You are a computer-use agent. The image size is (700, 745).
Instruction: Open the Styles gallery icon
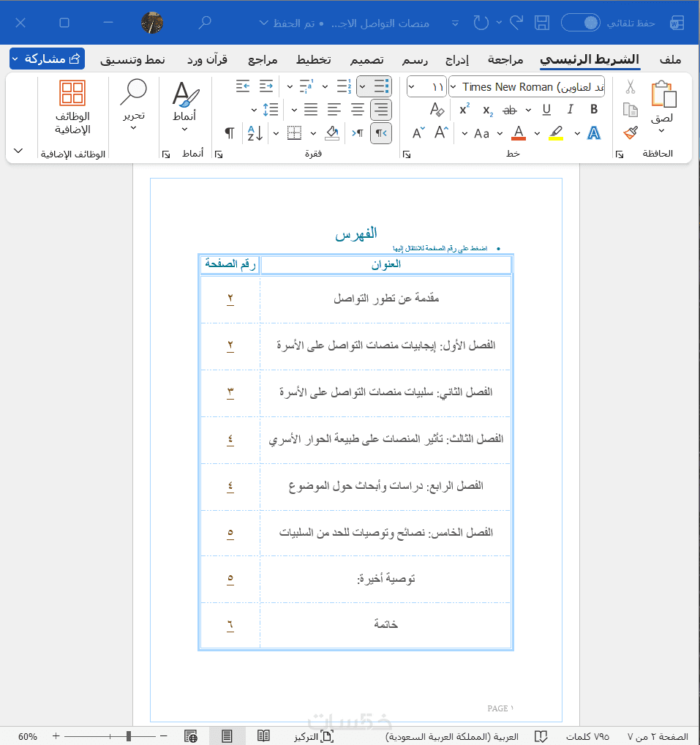pos(185,94)
